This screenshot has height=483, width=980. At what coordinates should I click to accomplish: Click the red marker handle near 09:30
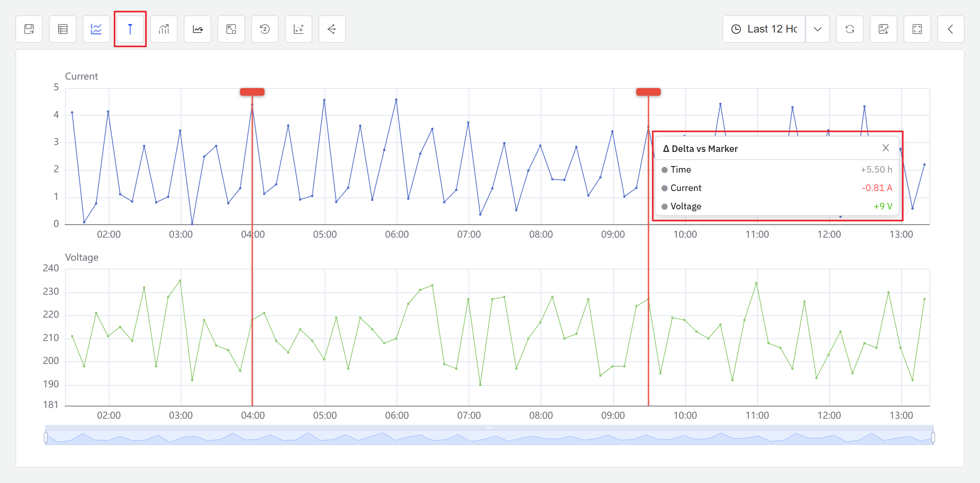648,92
